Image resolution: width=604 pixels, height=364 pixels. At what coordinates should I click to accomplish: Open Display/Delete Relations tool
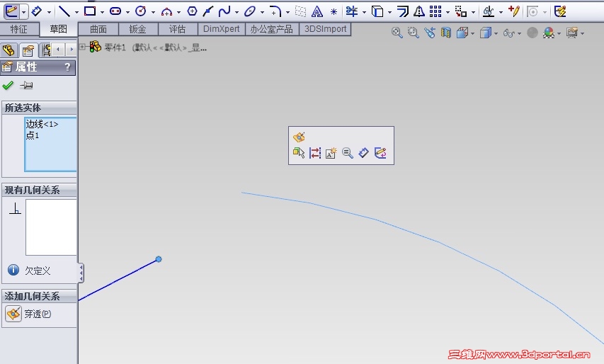click(489, 11)
